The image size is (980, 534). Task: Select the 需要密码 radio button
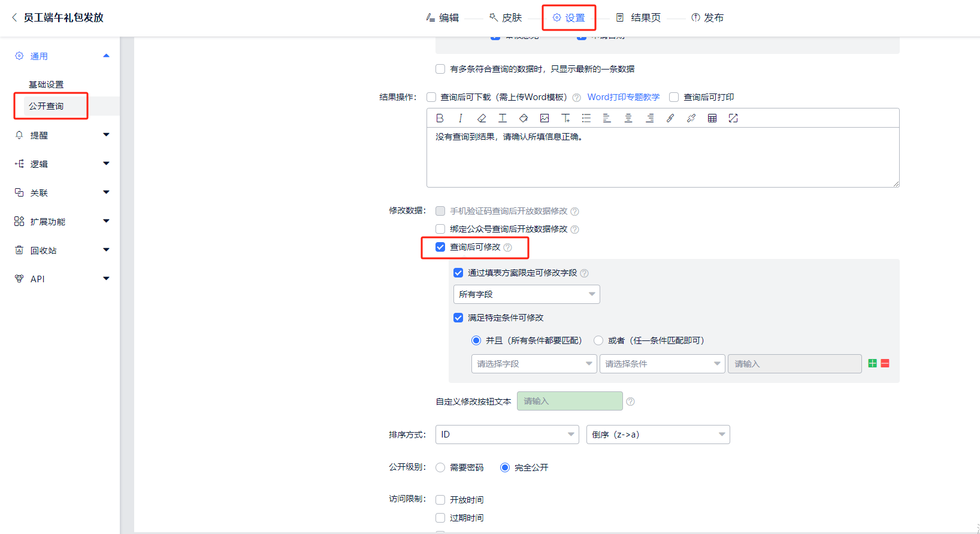(x=440, y=467)
